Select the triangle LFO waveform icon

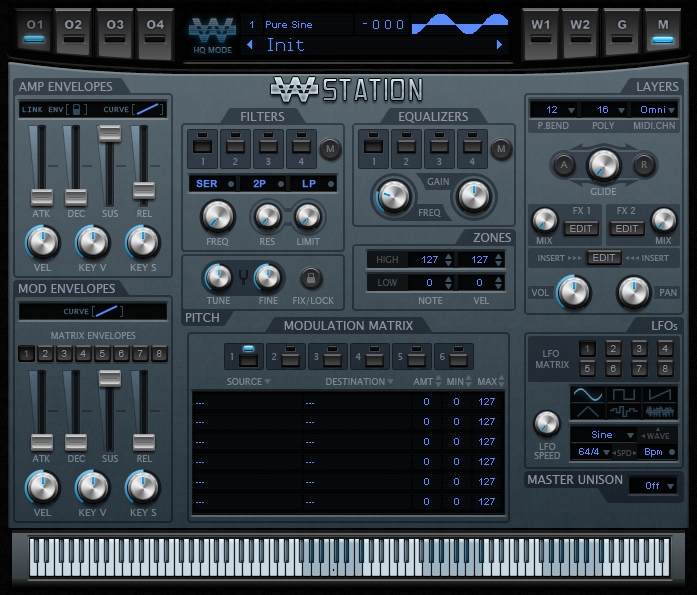tap(588, 411)
